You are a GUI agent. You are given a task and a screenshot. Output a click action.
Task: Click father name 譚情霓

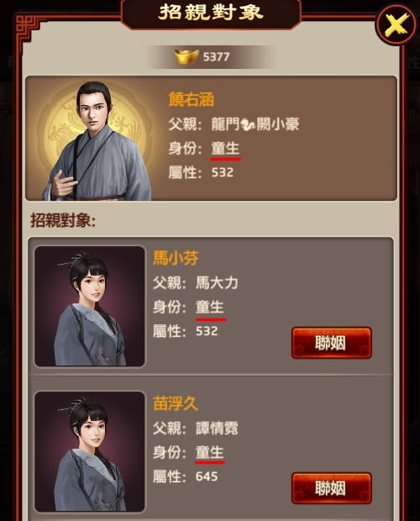click(x=217, y=429)
